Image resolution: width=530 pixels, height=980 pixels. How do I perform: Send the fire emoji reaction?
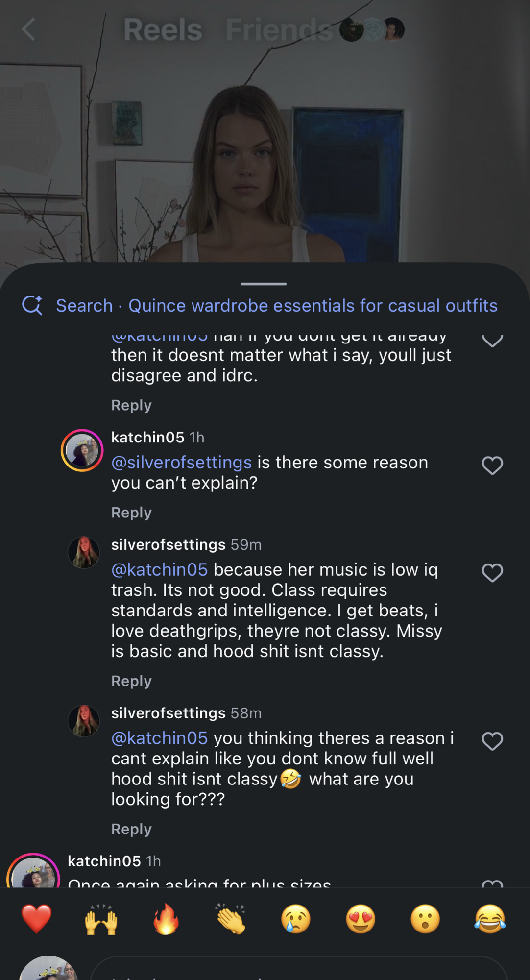coord(166,919)
